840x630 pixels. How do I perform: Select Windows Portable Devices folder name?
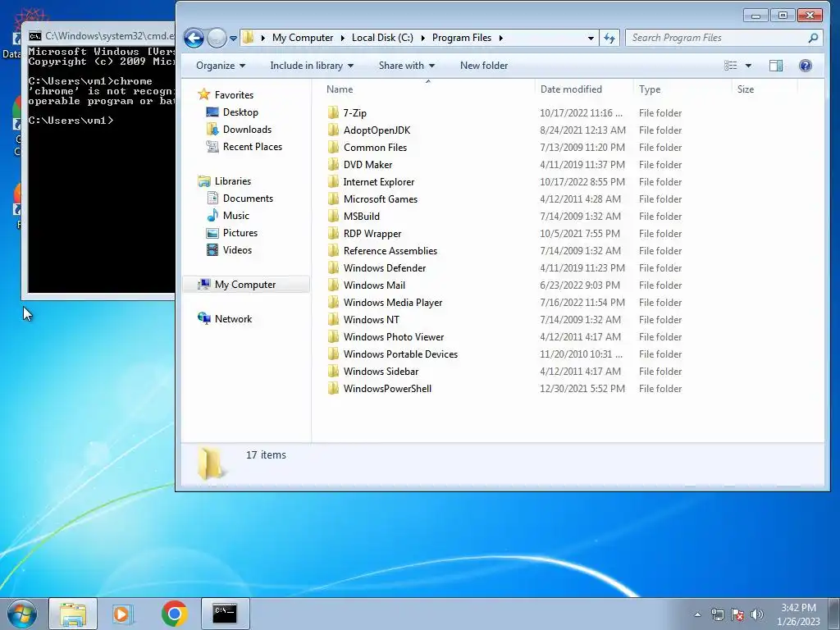click(x=400, y=354)
